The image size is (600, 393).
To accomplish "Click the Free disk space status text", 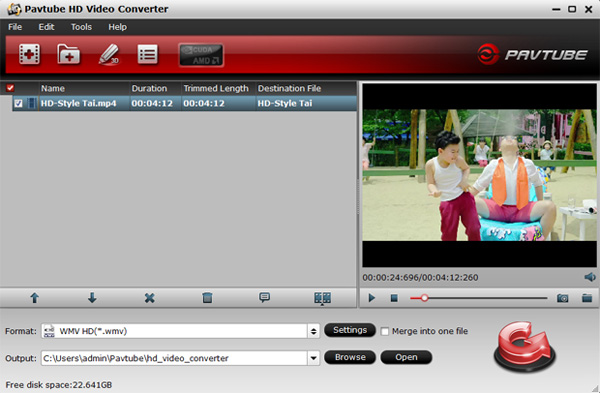I will pyautogui.click(x=59, y=385).
